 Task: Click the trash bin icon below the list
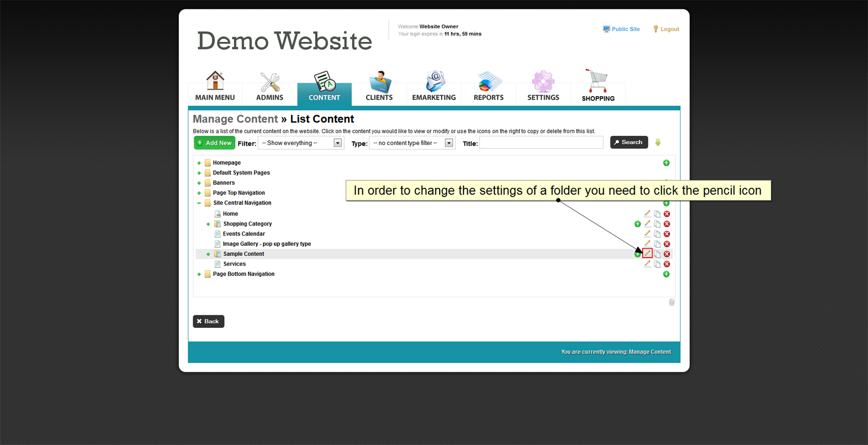pyautogui.click(x=672, y=303)
